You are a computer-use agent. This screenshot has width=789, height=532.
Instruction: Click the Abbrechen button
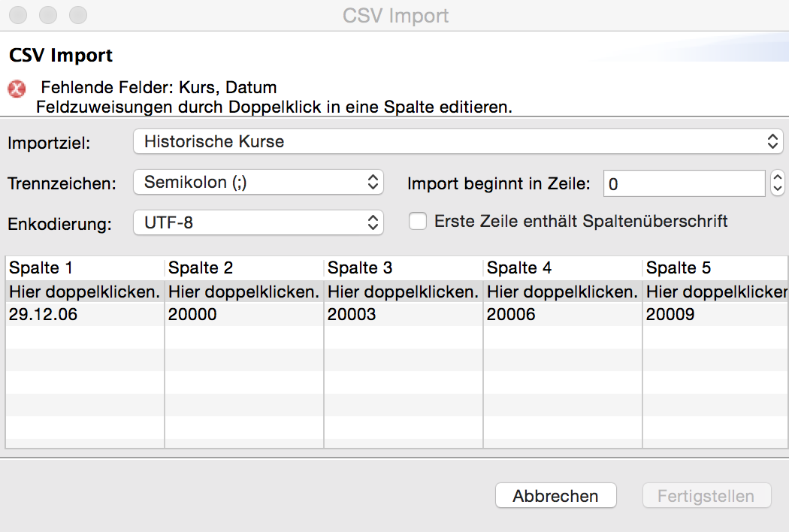point(555,496)
